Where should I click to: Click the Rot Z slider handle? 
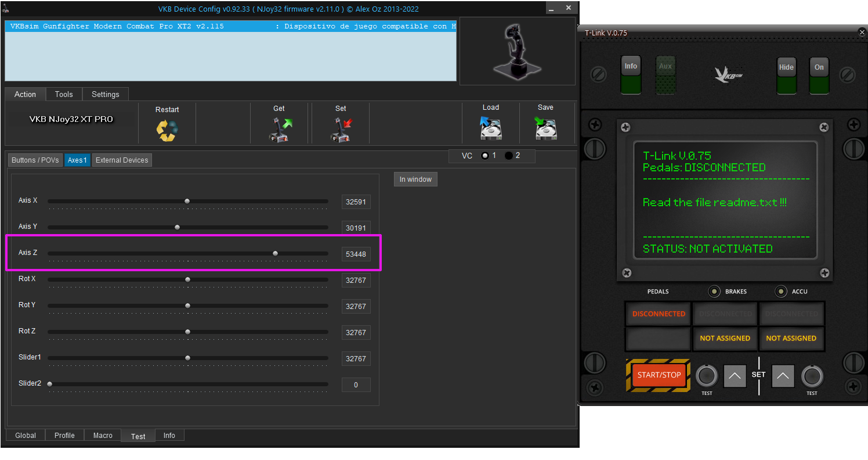(x=187, y=332)
